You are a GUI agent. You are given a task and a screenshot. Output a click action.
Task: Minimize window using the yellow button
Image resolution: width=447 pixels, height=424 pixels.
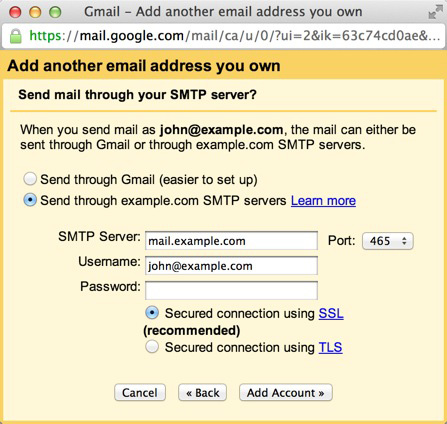click(35, 12)
